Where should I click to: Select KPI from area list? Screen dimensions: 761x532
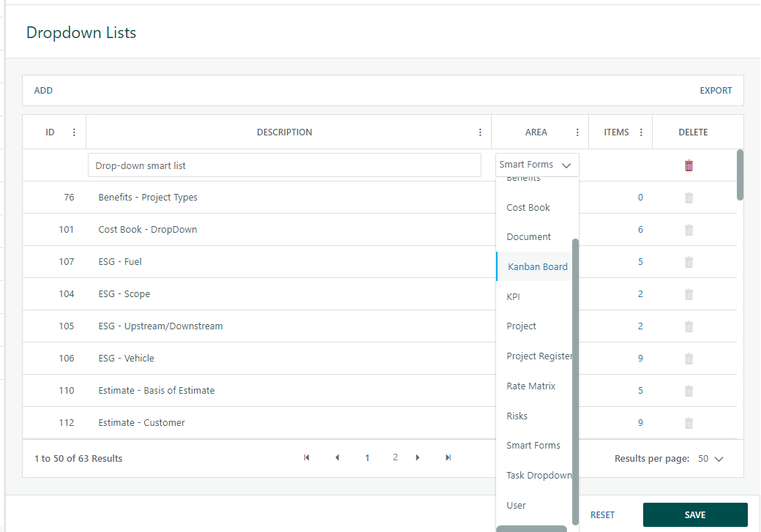pyautogui.click(x=513, y=296)
